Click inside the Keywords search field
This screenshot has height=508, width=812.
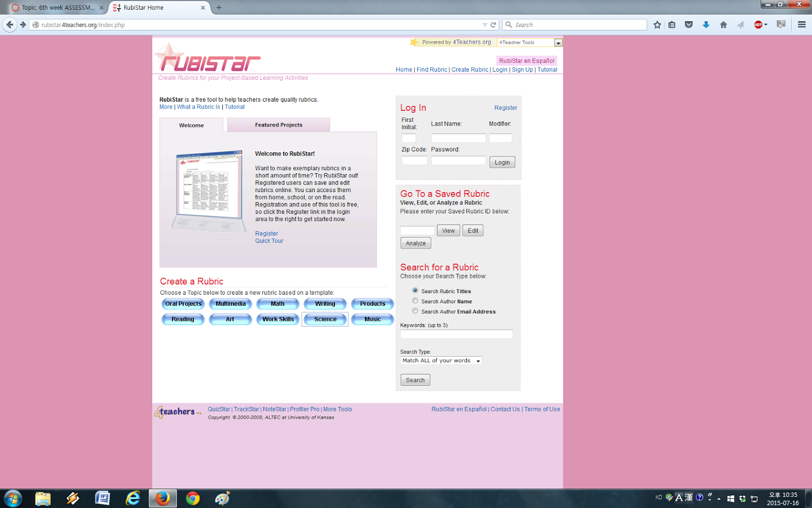pyautogui.click(x=456, y=334)
